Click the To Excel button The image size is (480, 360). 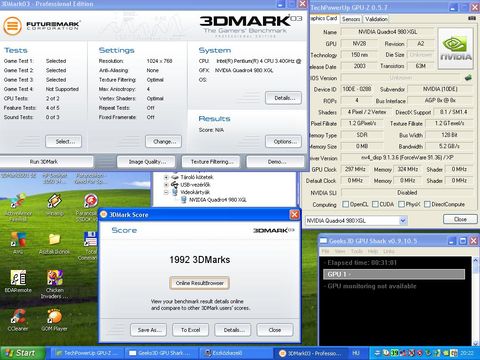190,330
